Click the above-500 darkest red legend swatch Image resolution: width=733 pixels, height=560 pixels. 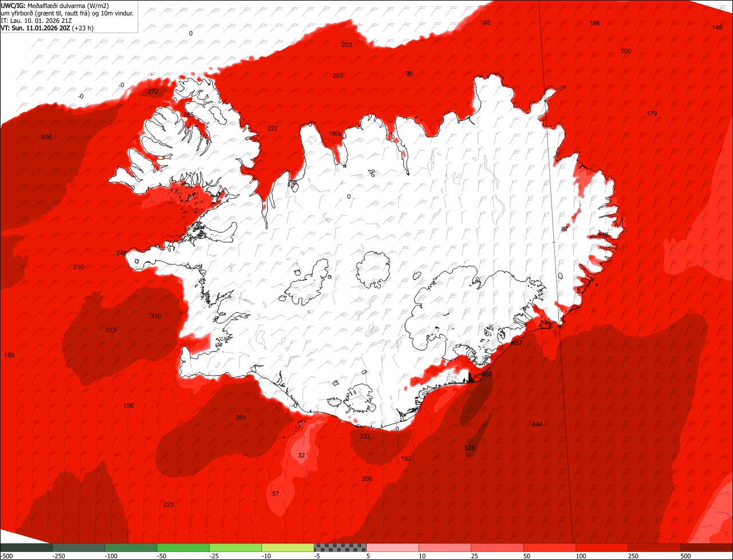click(707, 547)
